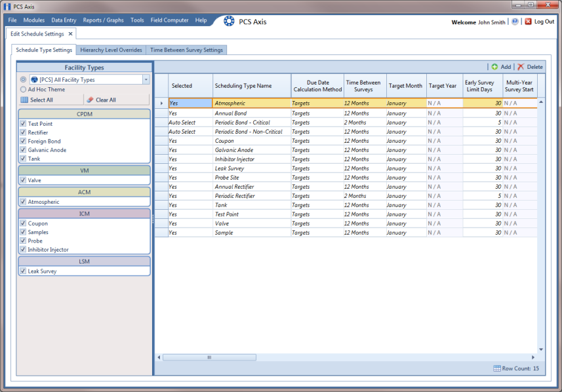
Task: Select the Probe Site cell
Action: 252,178
